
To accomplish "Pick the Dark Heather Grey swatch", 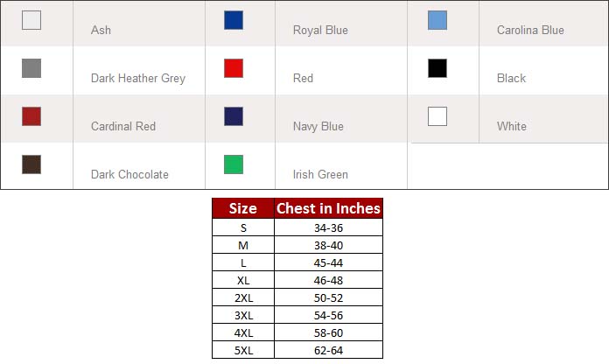I will [x=31, y=68].
